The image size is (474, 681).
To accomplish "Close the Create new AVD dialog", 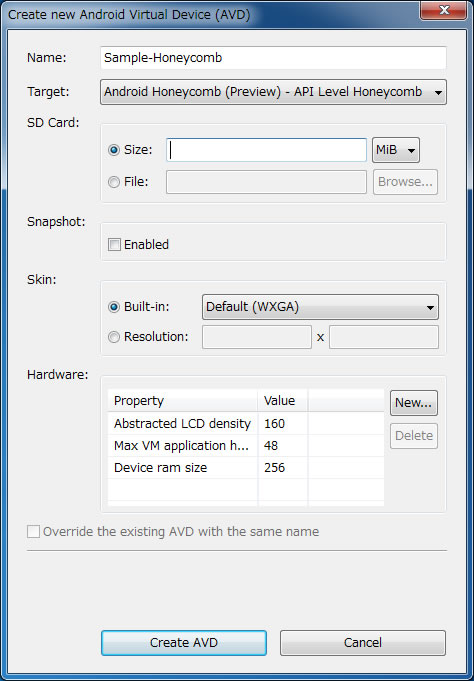I will click(x=443, y=10).
